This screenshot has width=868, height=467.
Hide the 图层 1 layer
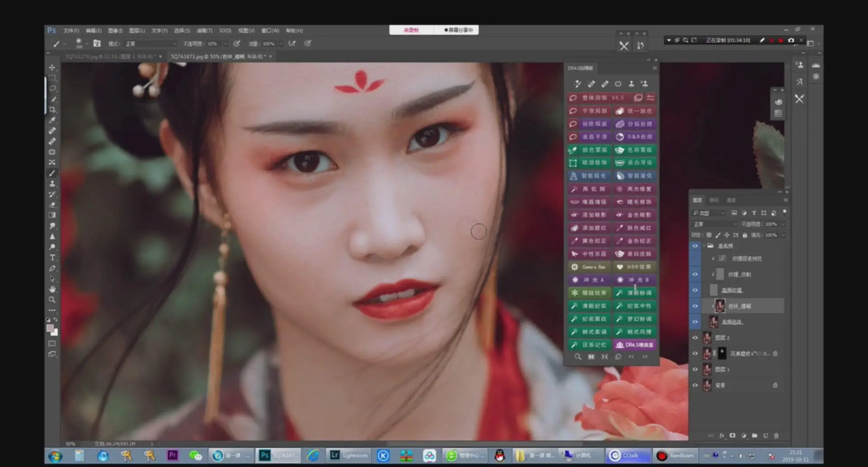[695, 369]
